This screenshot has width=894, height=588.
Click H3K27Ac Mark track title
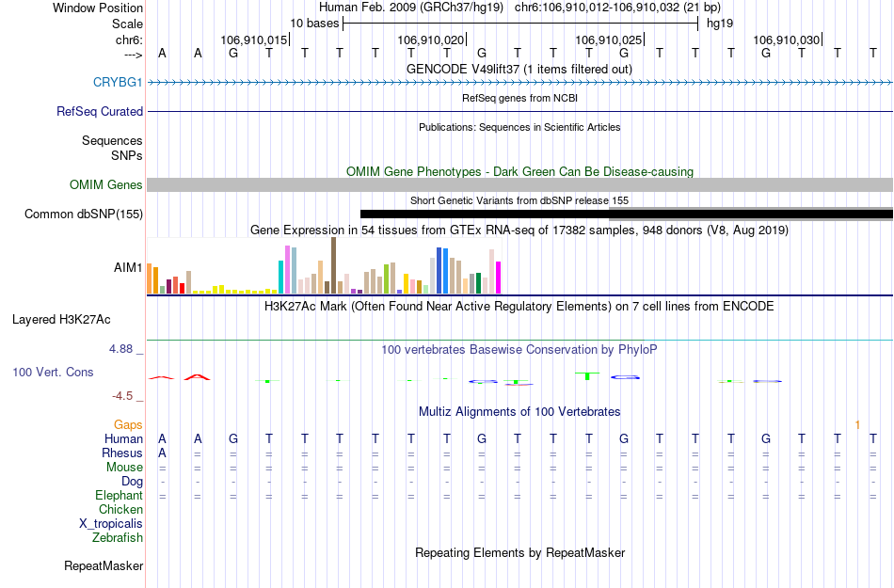[x=519, y=306]
